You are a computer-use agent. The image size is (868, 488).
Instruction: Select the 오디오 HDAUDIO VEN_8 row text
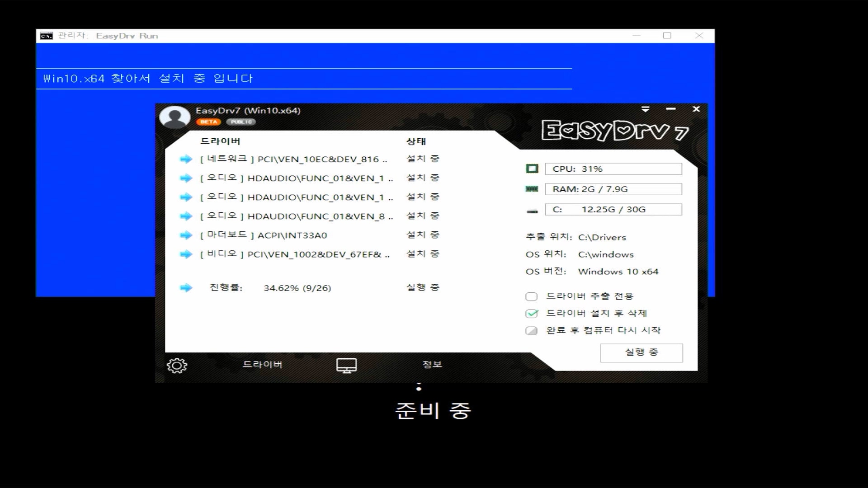297,216
